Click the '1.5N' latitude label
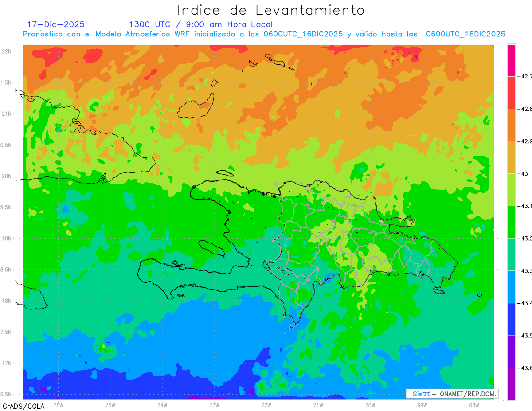Screen dimensions: 532x411 [7, 82]
